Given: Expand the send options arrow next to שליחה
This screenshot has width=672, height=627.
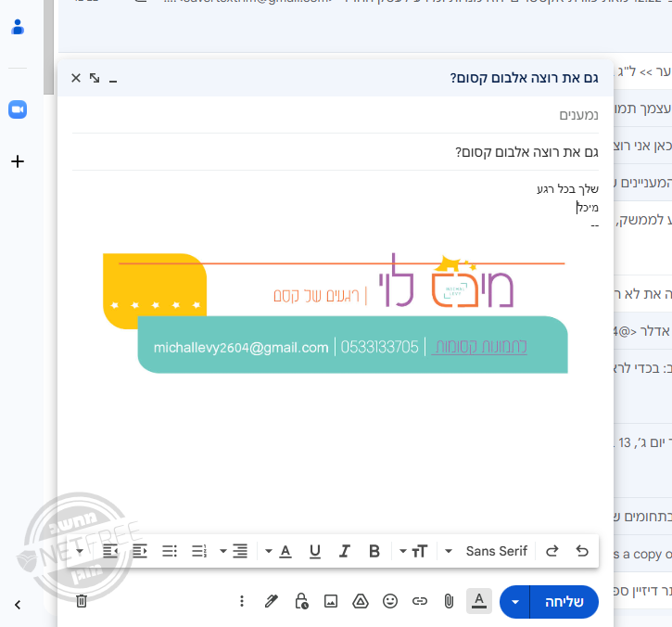Looking at the screenshot, I should [x=515, y=602].
